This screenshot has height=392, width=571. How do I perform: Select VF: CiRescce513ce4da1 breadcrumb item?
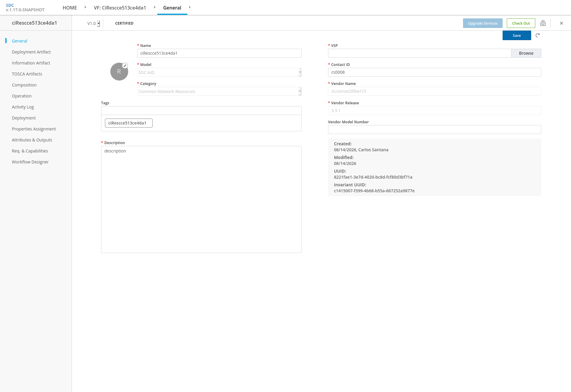[x=120, y=8]
